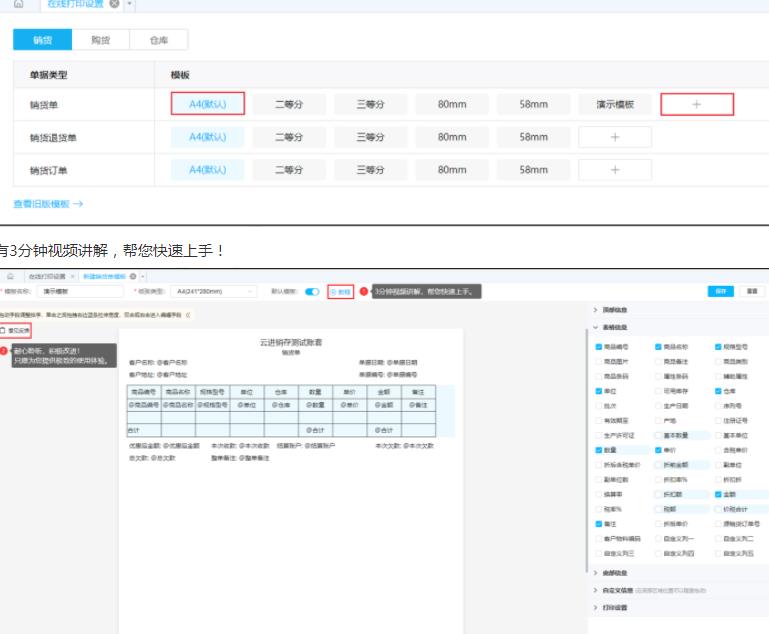Check the 商品图片 checkbox
Viewport: 769px width, 634px height.
[598, 361]
